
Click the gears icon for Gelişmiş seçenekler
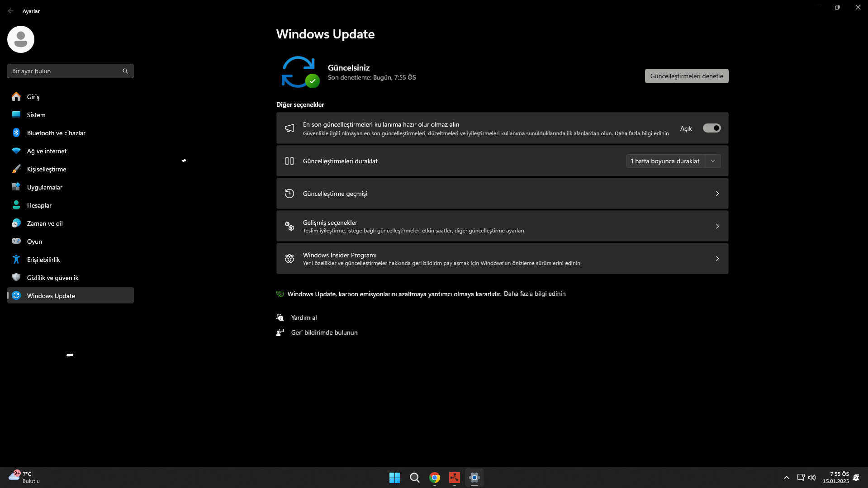289,226
